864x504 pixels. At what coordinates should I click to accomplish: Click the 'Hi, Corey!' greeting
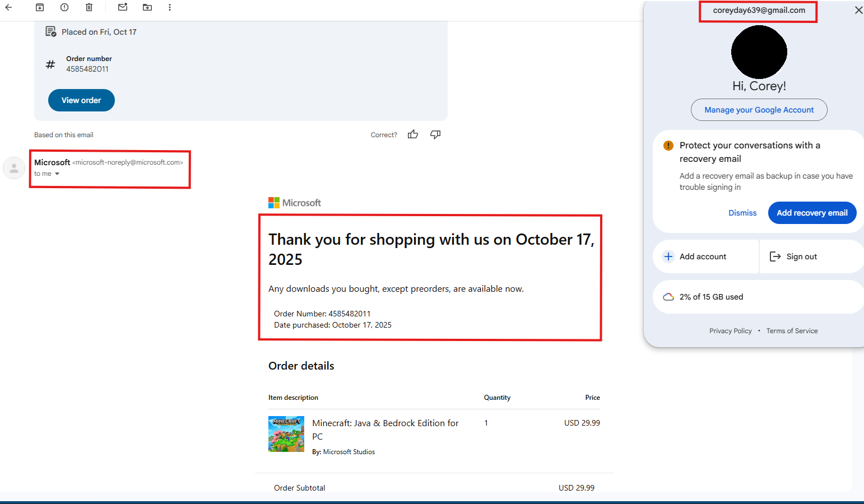pos(759,86)
